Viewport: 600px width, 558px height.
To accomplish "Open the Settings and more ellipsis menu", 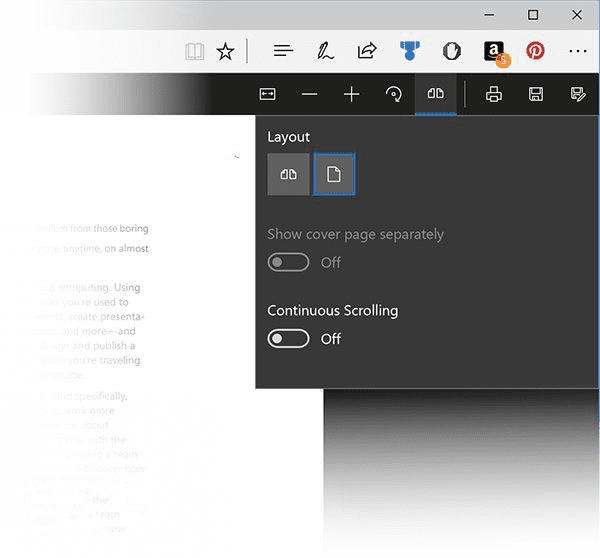I will click(x=577, y=51).
